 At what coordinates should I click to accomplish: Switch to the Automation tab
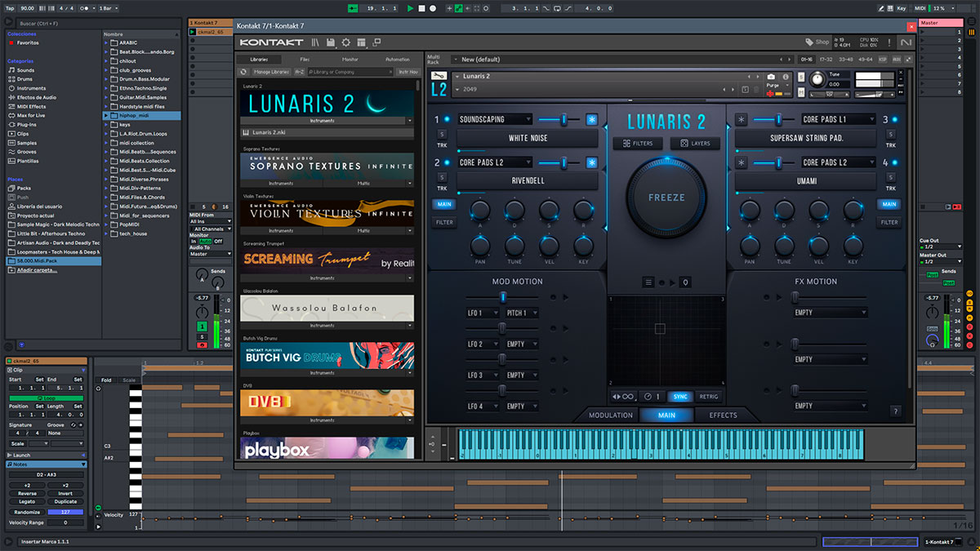(x=397, y=60)
